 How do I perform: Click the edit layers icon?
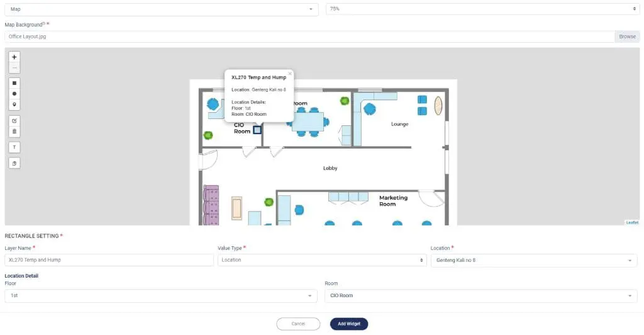(x=14, y=120)
